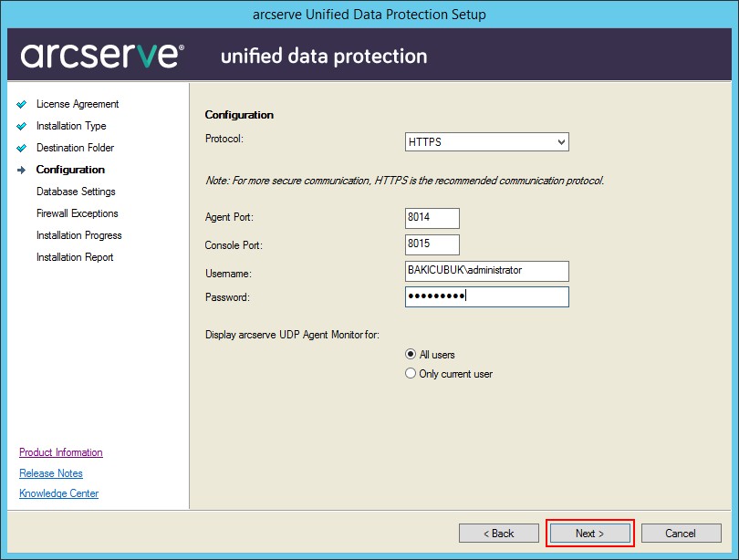This screenshot has width=739, height=560.
Task: Click the setup window title bar text
Action: pyautogui.click(x=369, y=14)
